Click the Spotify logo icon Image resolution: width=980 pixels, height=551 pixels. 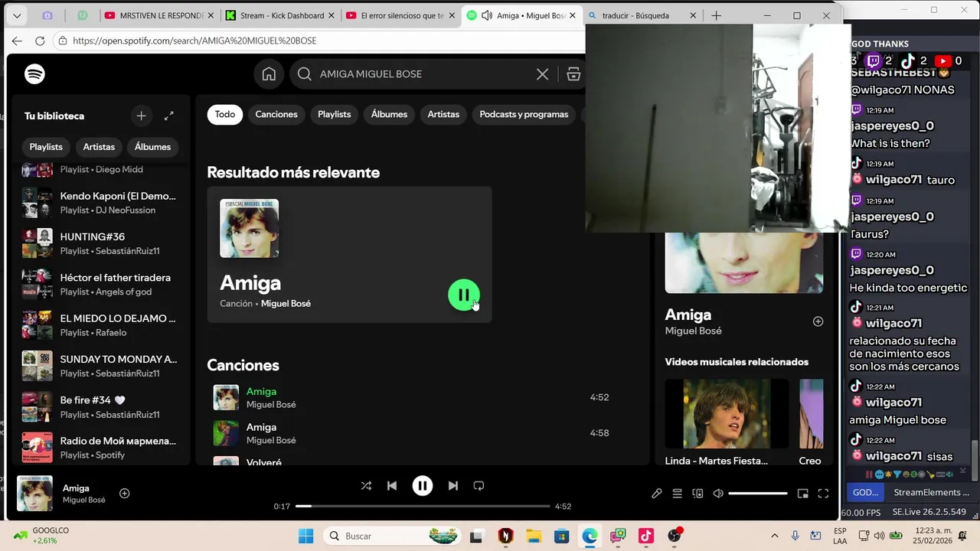(x=34, y=73)
